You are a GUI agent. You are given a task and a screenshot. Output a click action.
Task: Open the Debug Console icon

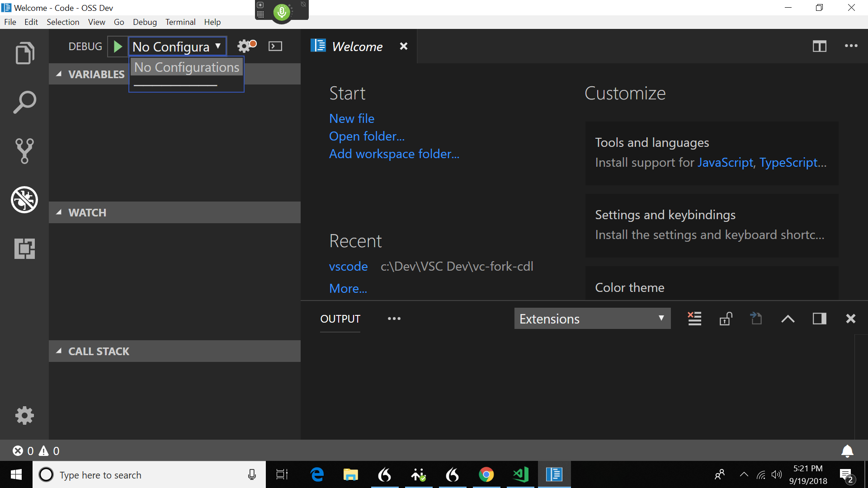coord(275,47)
